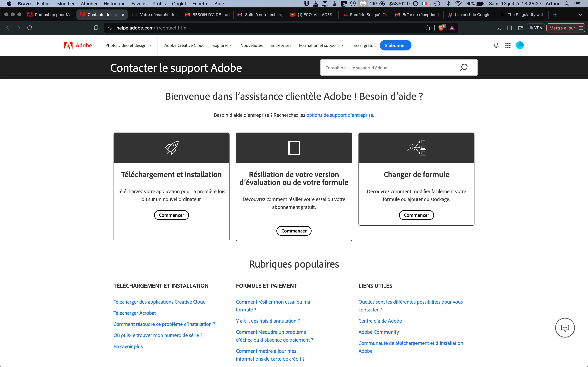Click the blue profile avatar

point(519,45)
